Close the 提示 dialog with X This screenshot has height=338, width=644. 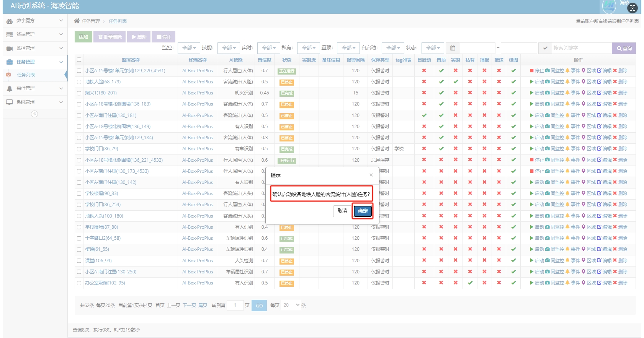[371, 175]
